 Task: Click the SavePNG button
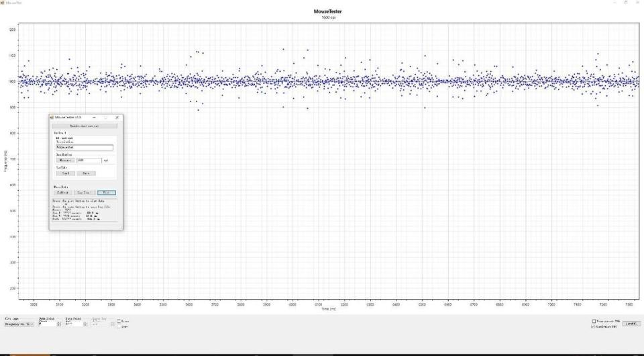[631, 324]
